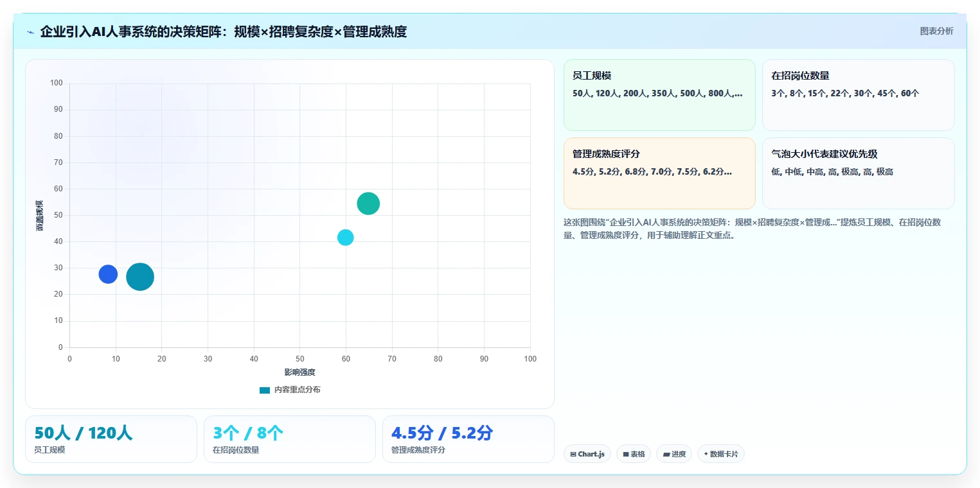980x488 pixels.
Task: Open the 在招岗位数量 info card
Action: (x=858, y=95)
